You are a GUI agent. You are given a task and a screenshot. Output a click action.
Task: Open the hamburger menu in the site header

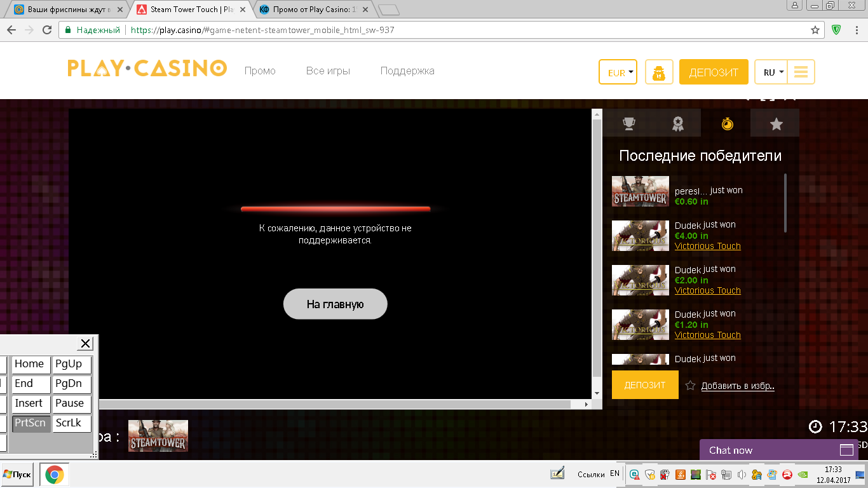click(x=801, y=72)
